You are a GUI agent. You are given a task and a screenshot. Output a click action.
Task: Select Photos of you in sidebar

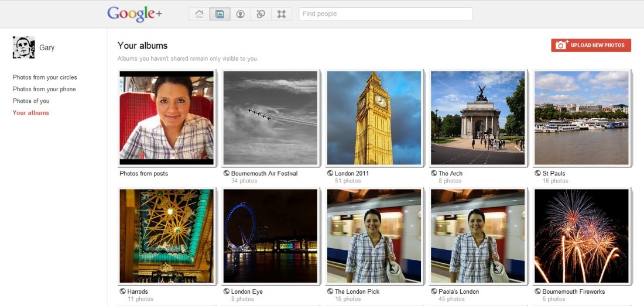31,101
